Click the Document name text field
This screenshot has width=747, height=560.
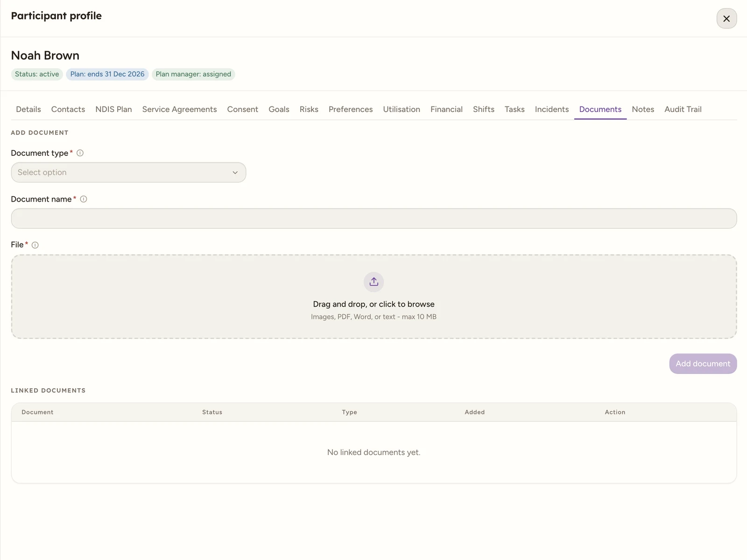(374, 218)
